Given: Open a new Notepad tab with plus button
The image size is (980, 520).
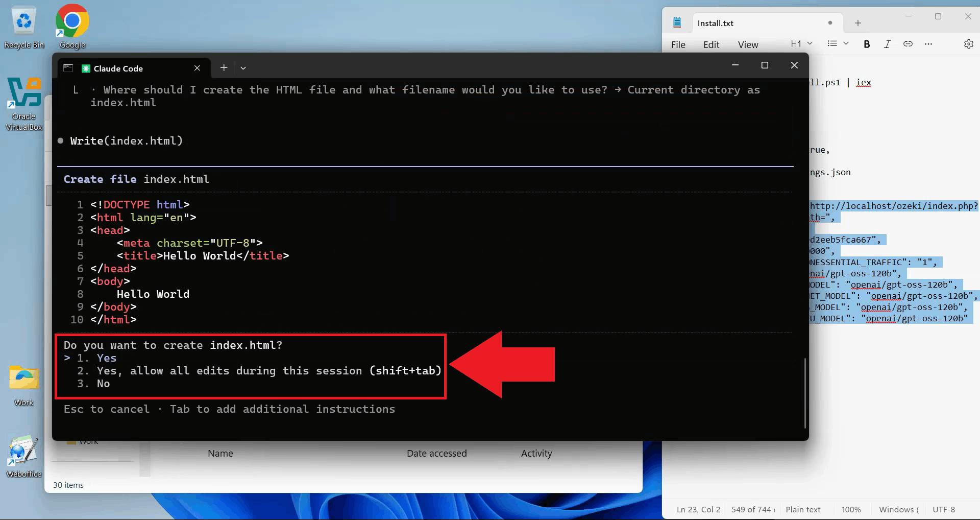Looking at the screenshot, I should (x=857, y=23).
